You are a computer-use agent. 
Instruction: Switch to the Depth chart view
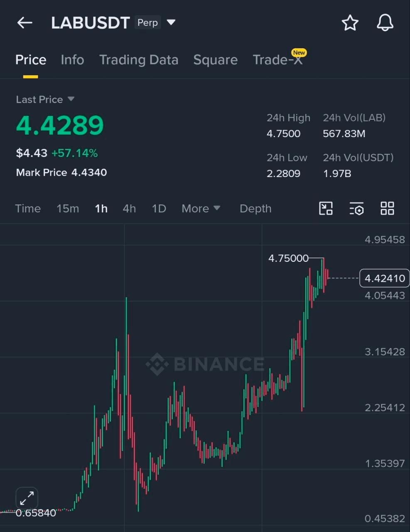click(255, 208)
